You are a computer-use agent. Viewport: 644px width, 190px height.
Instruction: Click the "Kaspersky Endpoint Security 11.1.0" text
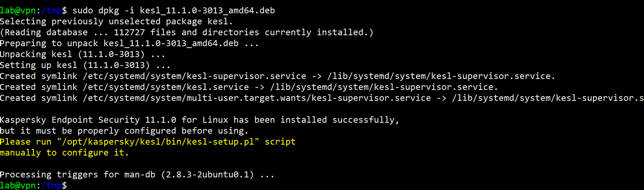pyautogui.click(x=88, y=120)
